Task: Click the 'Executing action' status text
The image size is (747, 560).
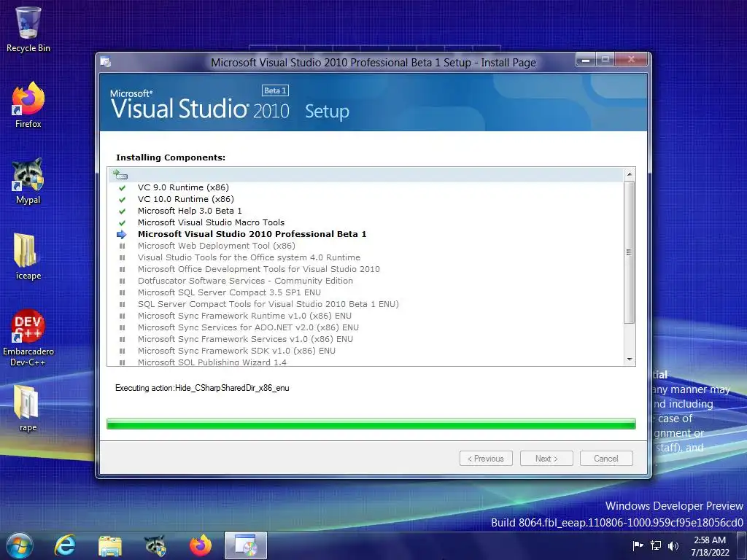Action: [x=202, y=388]
